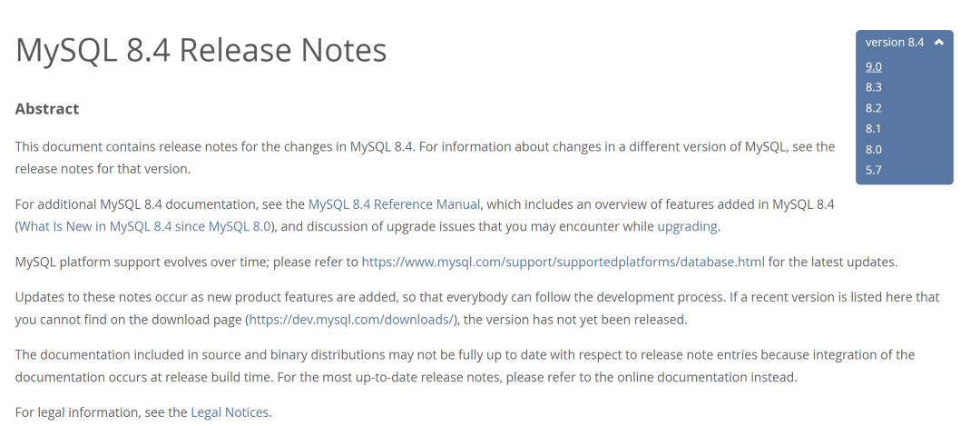Visit the dev.mysql.com/downloads link
Screen dimensions: 980x426
coord(351,320)
